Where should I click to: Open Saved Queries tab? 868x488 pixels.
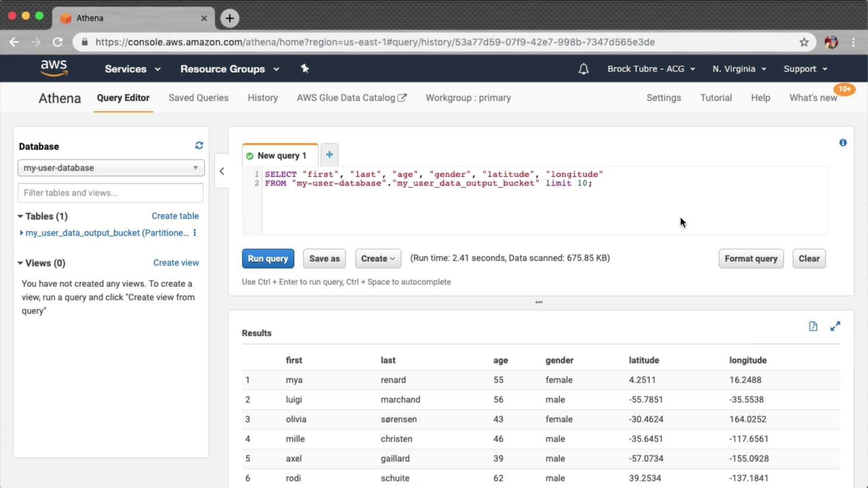pos(198,98)
